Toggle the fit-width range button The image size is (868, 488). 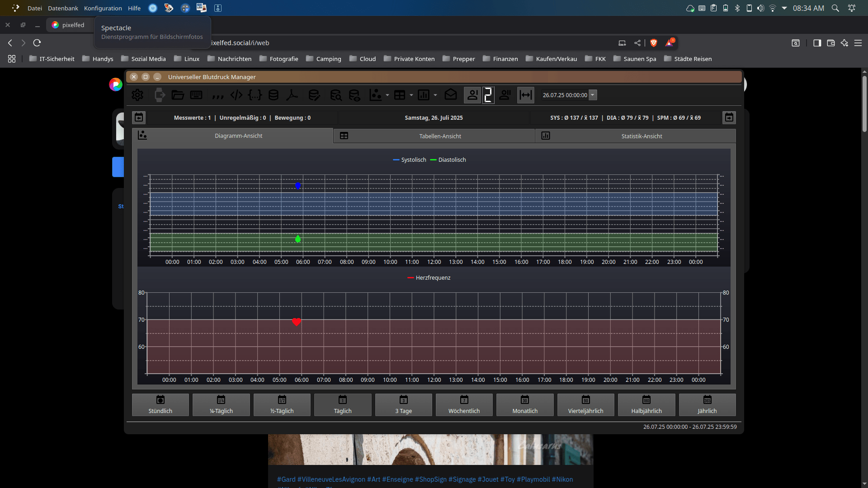tap(525, 95)
